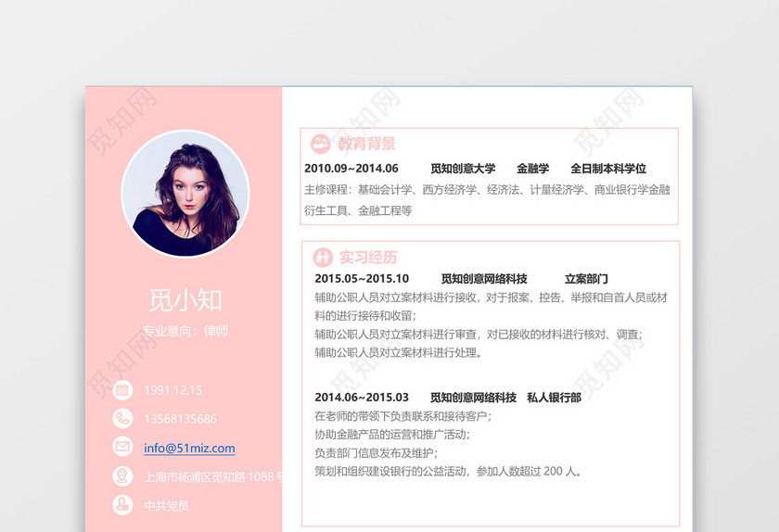Click the birth date 1991.12.15
The image size is (779, 532).
click(x=172, y=390)
